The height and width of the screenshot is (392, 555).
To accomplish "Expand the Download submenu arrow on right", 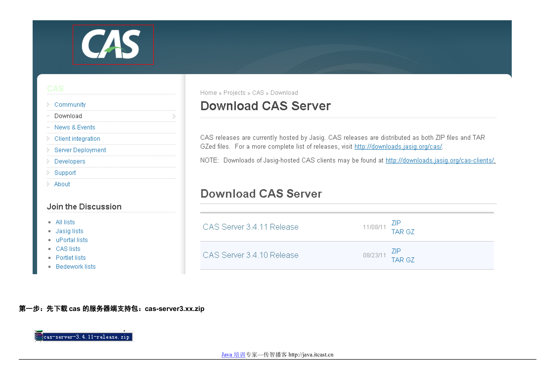I will 174,116.
